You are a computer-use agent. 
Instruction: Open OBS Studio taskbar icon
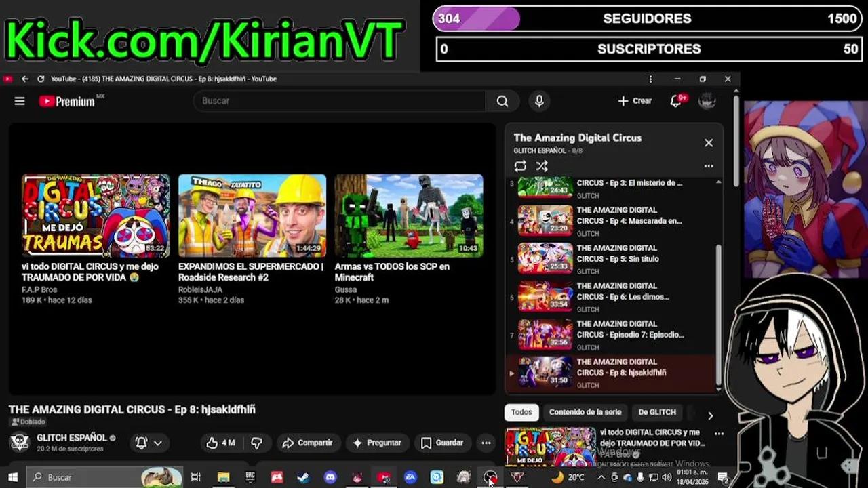point(490,477)
